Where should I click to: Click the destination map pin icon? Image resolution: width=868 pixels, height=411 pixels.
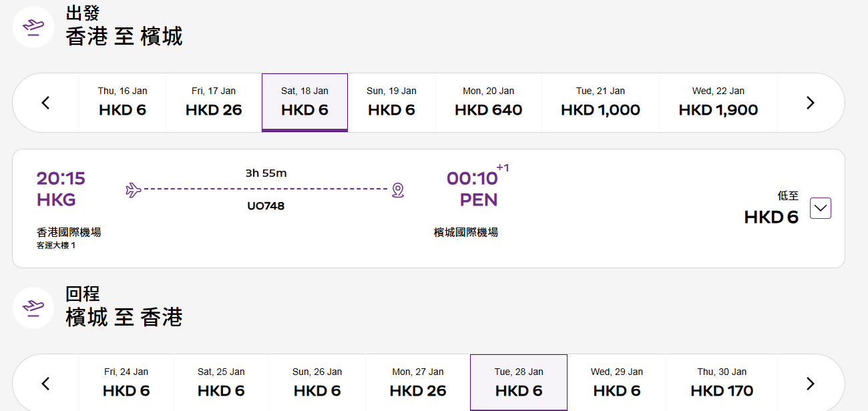(x=398, y=190)
